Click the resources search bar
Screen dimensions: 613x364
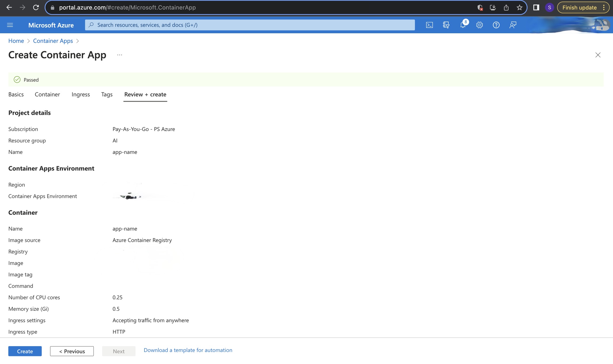[x=251, y=25]
